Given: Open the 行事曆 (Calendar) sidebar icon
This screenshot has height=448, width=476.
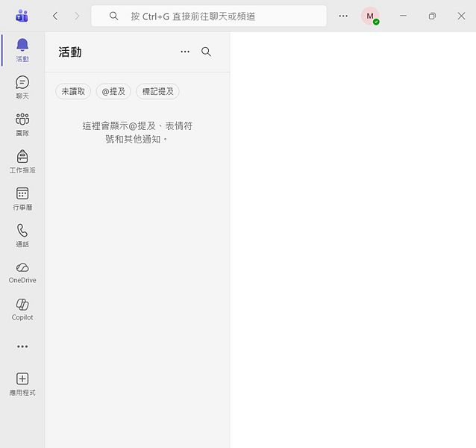Looking at the screenshot, I should (x=22, y=198).
